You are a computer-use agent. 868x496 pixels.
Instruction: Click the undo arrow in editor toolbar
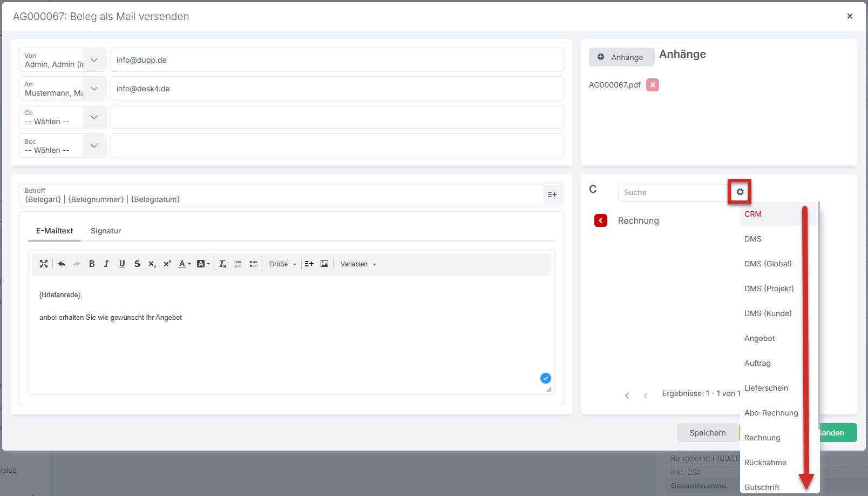click(x=62, y=264)
